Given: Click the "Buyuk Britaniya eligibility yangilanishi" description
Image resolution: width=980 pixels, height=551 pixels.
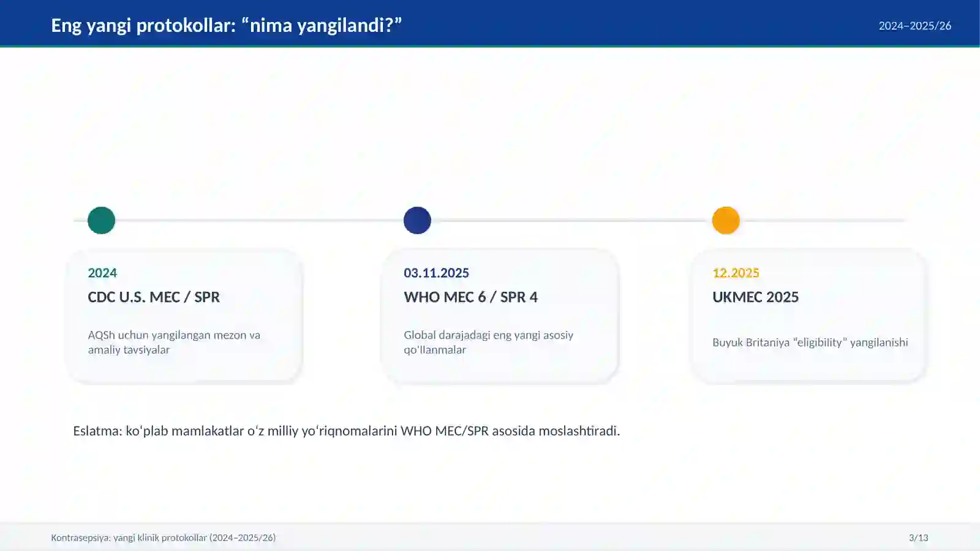Looking at the screenshot, I should coord(810,342).
